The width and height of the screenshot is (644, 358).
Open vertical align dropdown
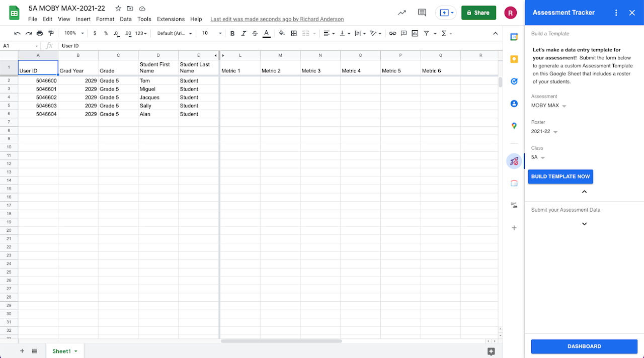point(345,33)
